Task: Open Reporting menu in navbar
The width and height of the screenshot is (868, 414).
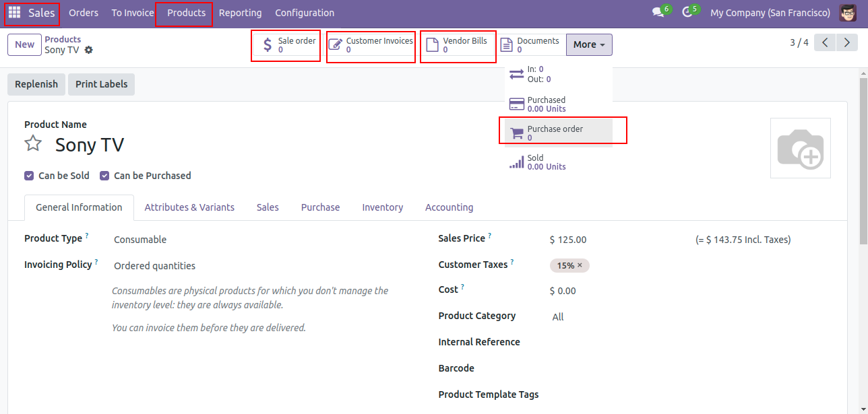Action: [240, 13]
